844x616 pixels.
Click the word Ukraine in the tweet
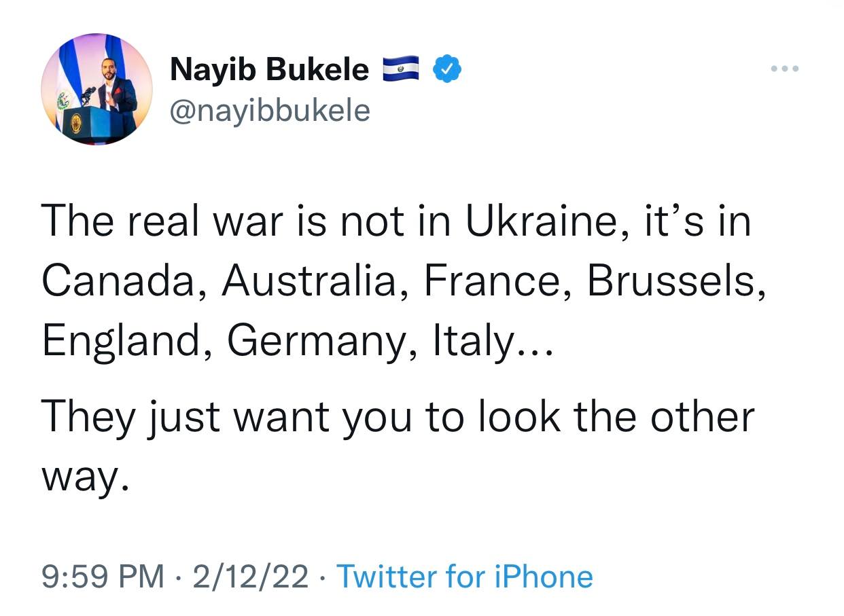540,222
